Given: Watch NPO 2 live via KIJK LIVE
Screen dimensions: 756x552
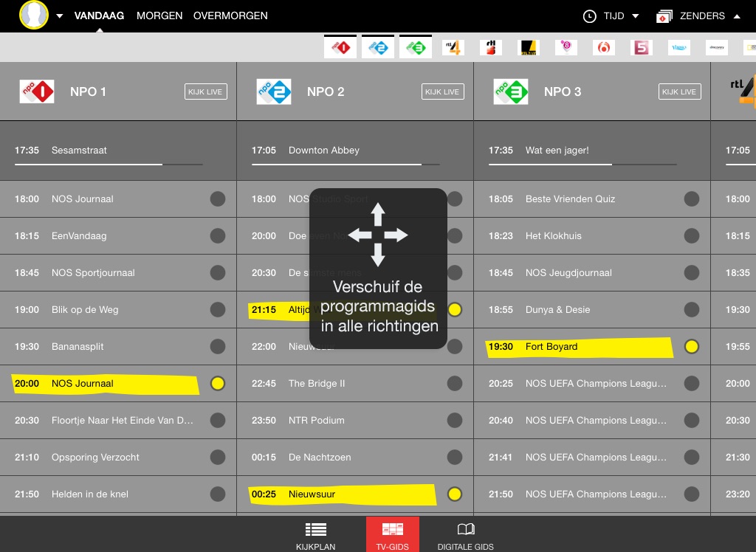Looking at the screenshot, I should pos(443,92).
